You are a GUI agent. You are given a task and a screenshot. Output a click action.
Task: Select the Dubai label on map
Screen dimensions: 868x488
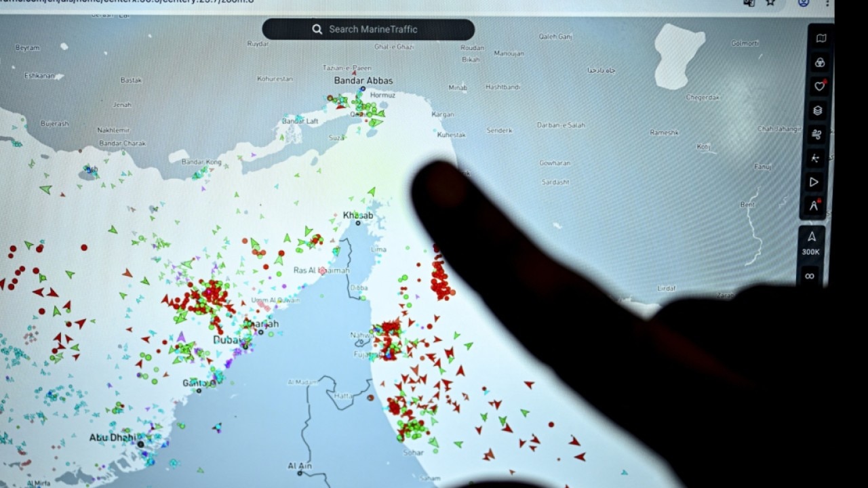[226, 340]
